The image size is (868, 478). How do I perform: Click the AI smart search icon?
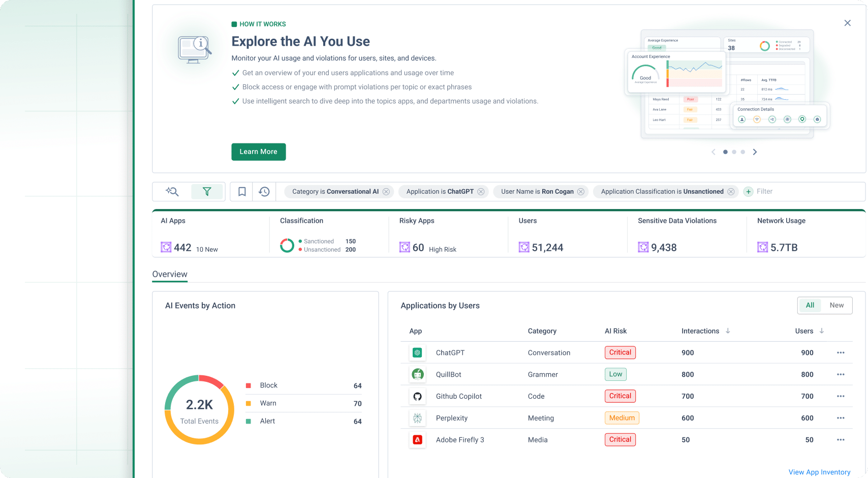[x=172, y=192]
